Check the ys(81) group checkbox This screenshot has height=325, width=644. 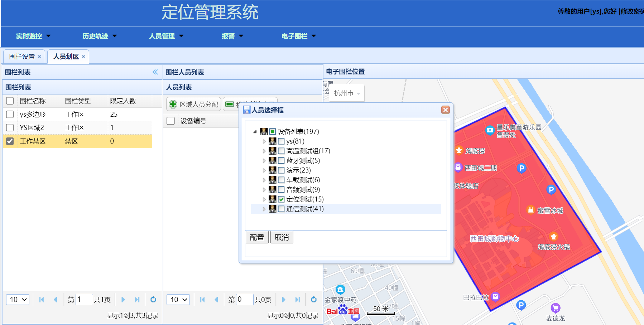[x=281, y=141]
